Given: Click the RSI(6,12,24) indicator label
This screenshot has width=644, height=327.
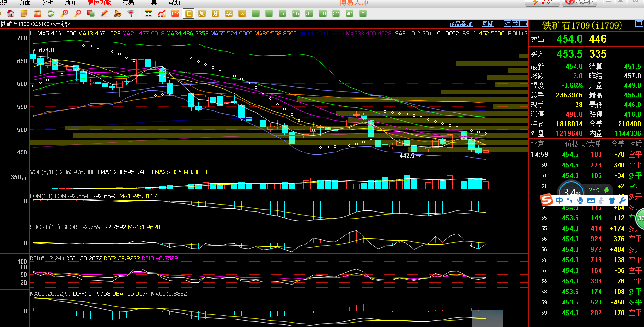Looking at the screenshot, I should click(x=46, y=258).
